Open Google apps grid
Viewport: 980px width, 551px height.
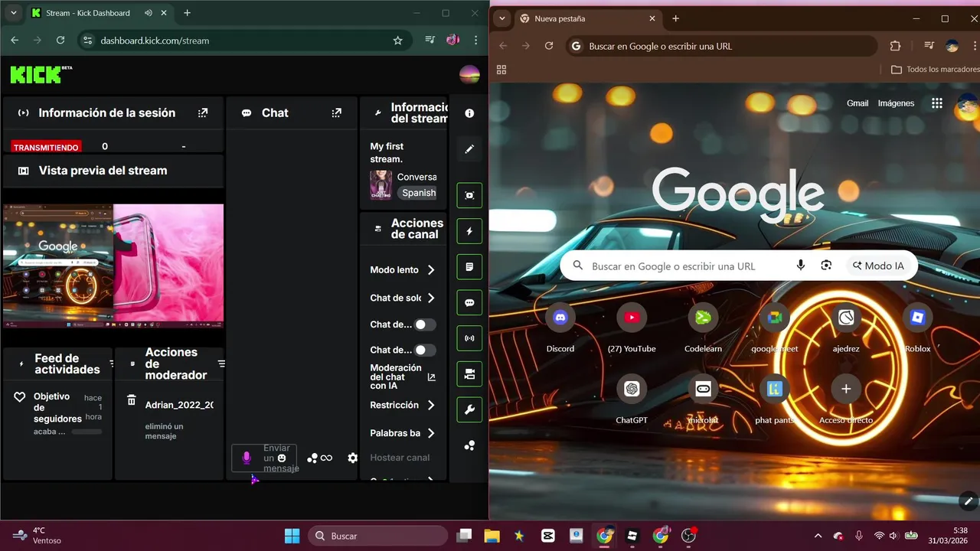pos(937,103)
